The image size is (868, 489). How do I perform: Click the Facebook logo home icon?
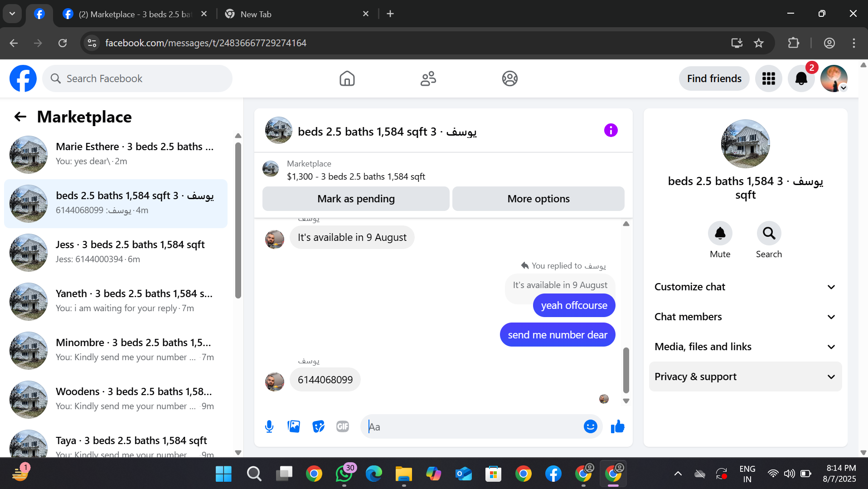[x=23, y=78]
